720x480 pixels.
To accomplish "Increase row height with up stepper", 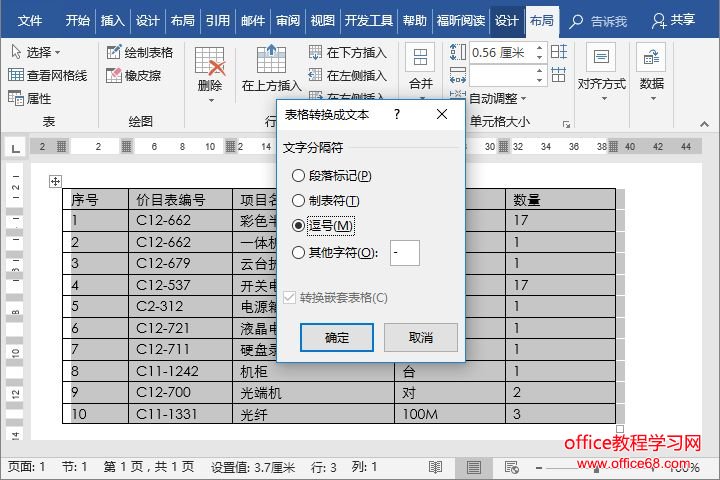I will 539,48.
